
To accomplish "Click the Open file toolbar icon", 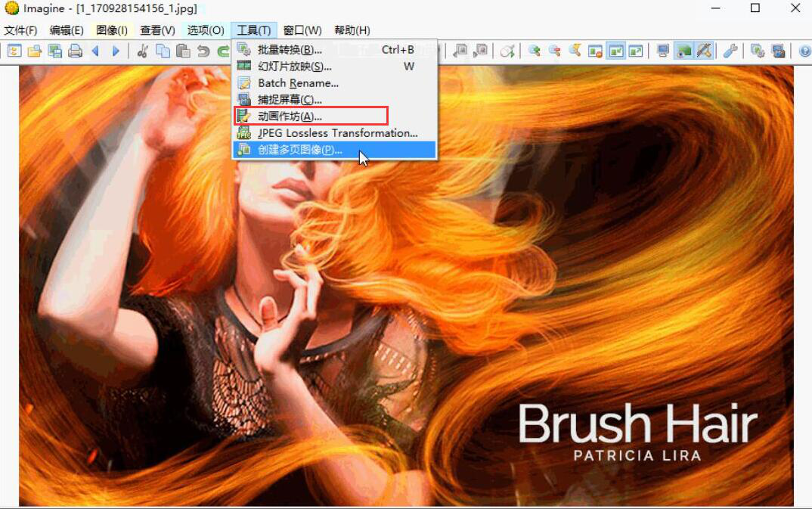I will [x=35, y=51].
